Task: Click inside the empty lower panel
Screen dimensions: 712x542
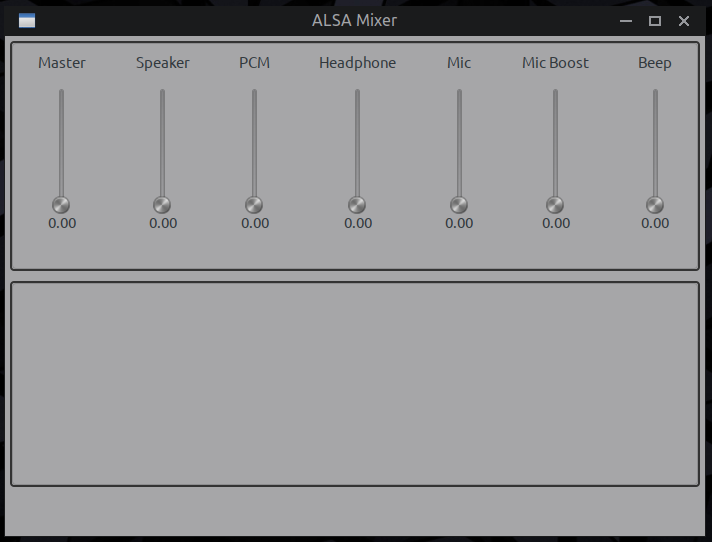Action: click(355, 384)
